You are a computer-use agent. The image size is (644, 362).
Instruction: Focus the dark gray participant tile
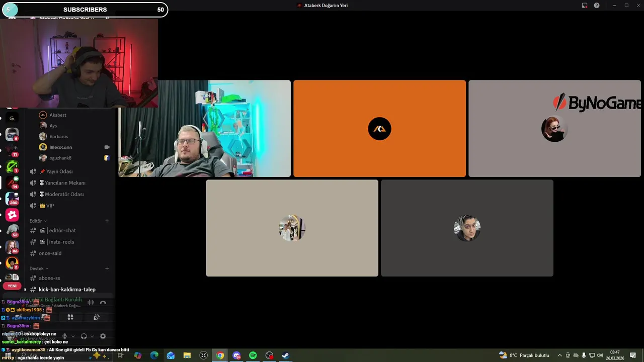click(x=467, y=228)
